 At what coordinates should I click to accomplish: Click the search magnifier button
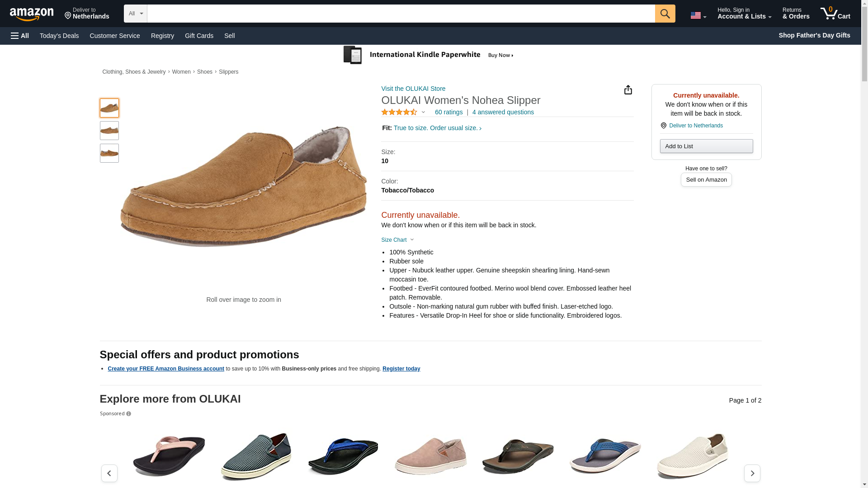tap(665, 14)
